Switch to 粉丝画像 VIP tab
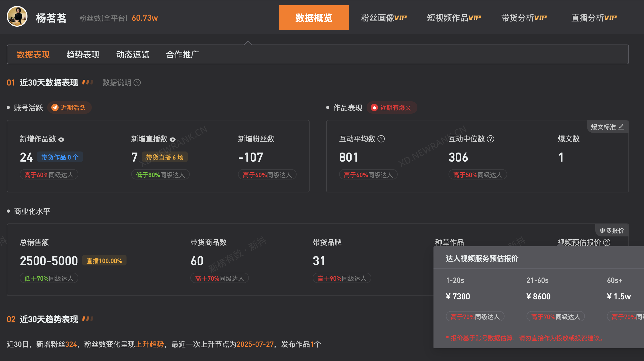 tap(384, 18)
